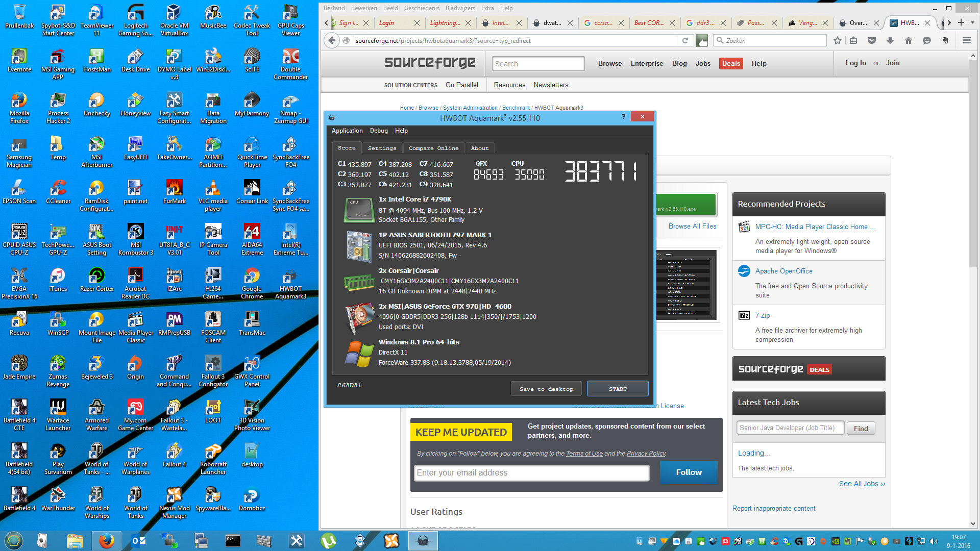Open Firefox from the taskbar
Viewport: 980px width, 551px height.
[106, 541]
